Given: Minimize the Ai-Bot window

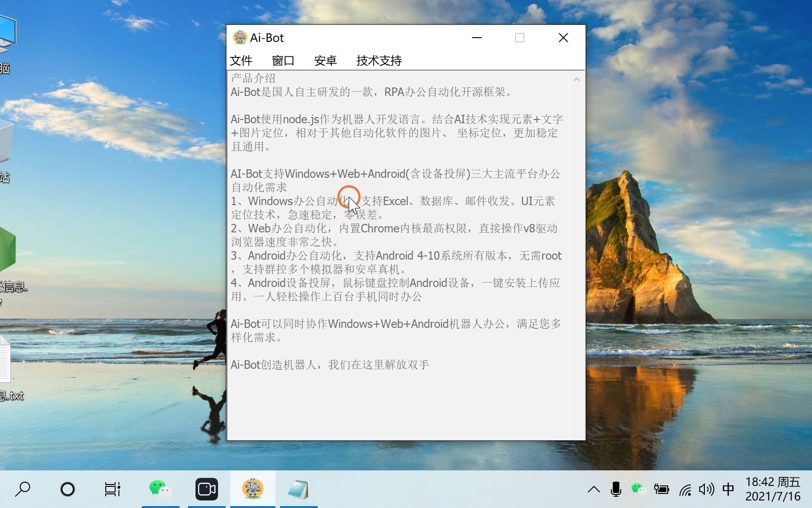Looking at the screenshot, I should (477, 38).
